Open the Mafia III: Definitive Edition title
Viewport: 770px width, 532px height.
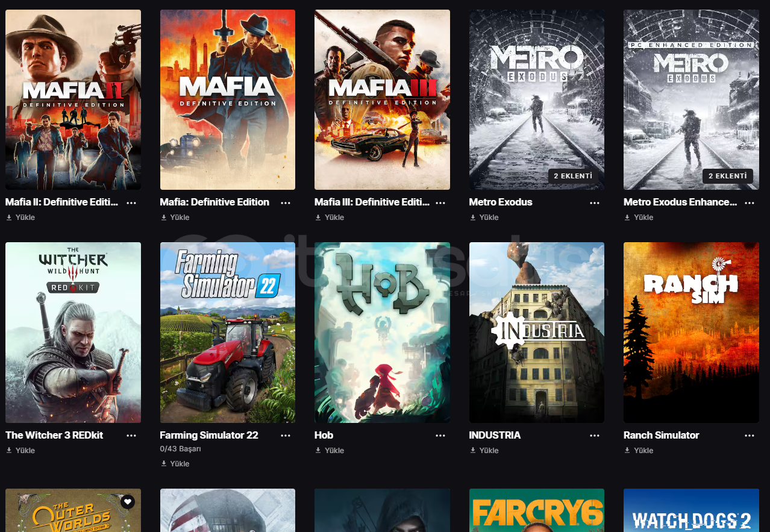pos(372,202)
